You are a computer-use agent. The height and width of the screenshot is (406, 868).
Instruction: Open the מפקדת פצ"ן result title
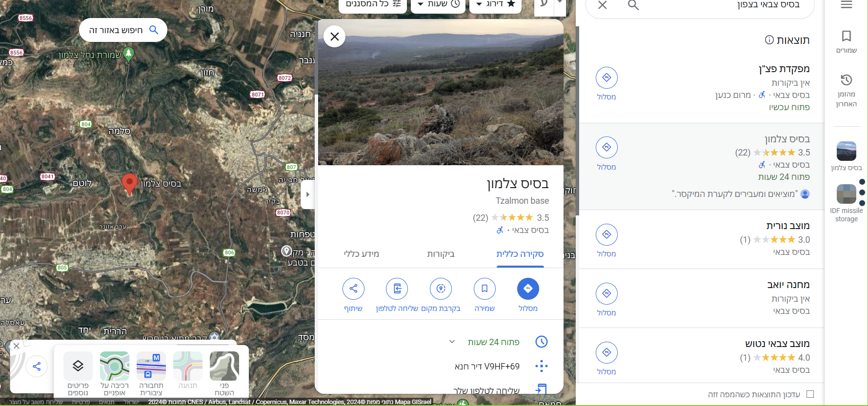784,69
